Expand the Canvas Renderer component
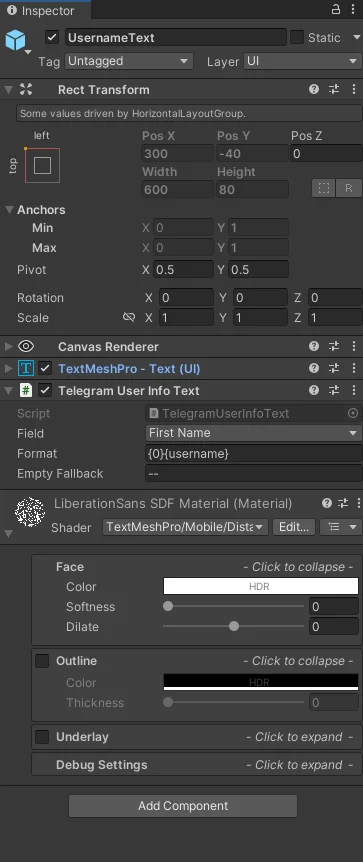 coord(8,346)
